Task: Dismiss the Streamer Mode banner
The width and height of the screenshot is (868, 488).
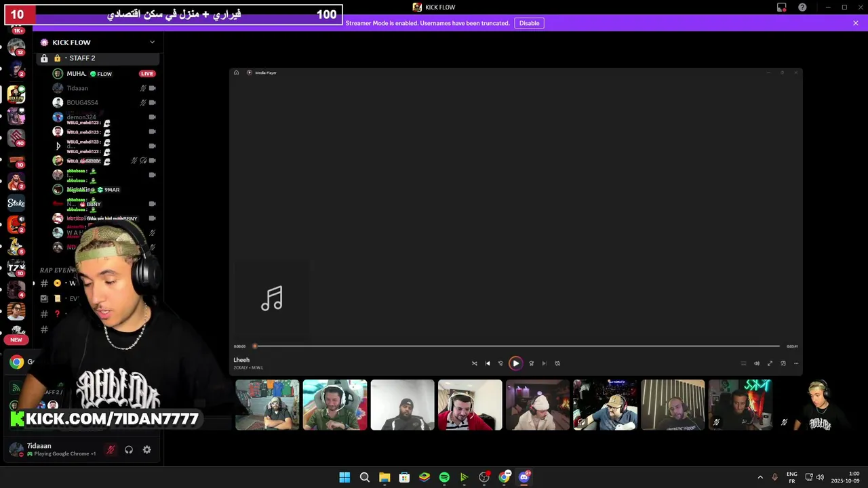Action: (856, 23)
